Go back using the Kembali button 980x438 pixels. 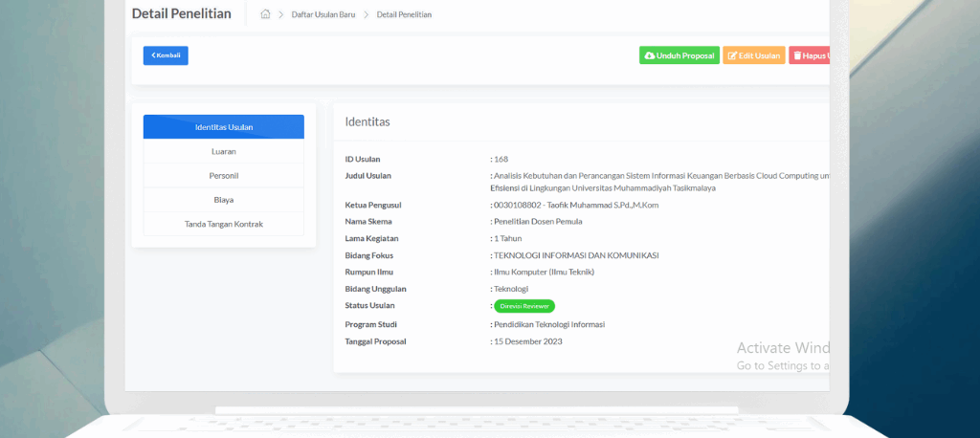166,55
